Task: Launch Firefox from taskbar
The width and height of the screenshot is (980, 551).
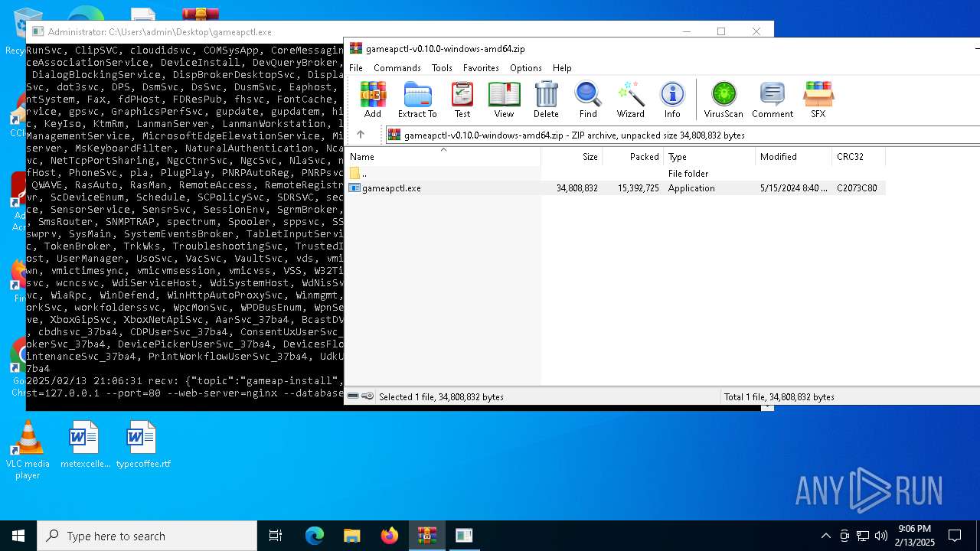Action: [x=389, y=536]
